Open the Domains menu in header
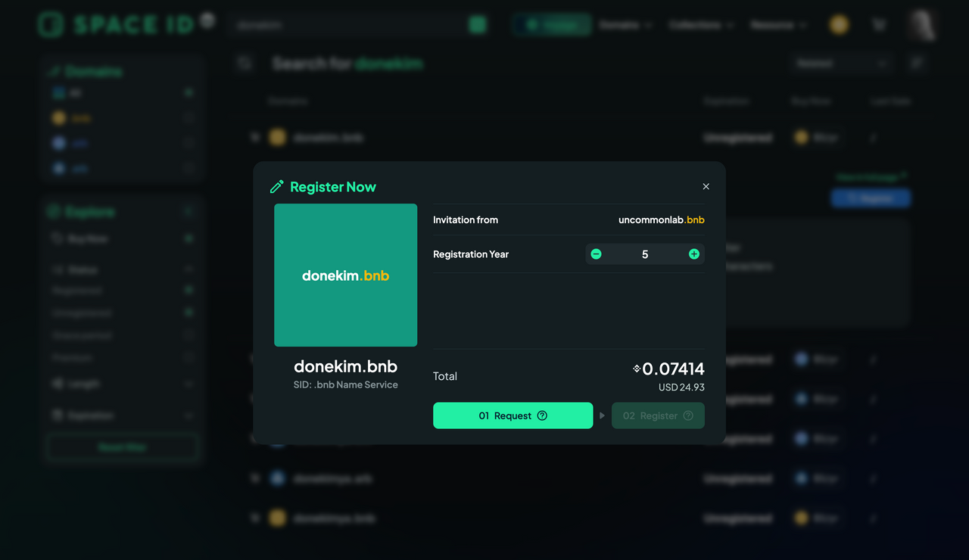The height and width of the screenshot is (560, 969). 625,25
